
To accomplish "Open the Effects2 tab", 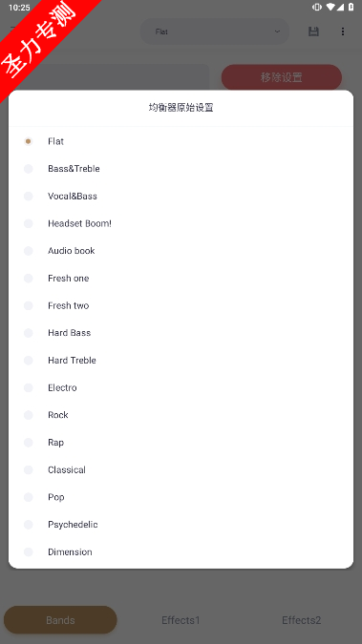I will pyautogui.click(x=301, y=620).
